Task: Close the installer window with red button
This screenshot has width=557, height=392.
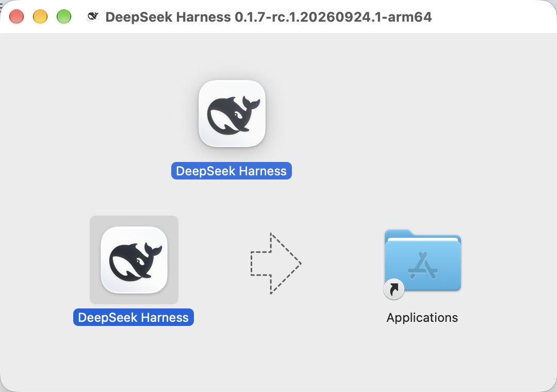Action: (x=17, y=17)
